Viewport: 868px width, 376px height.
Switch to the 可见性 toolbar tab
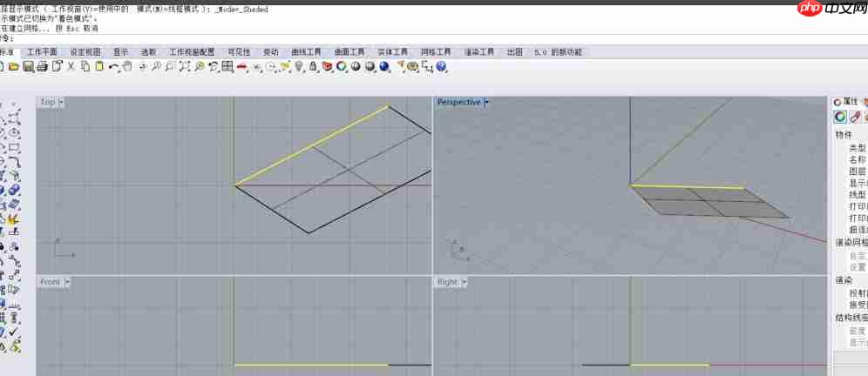tap(239, 52)
